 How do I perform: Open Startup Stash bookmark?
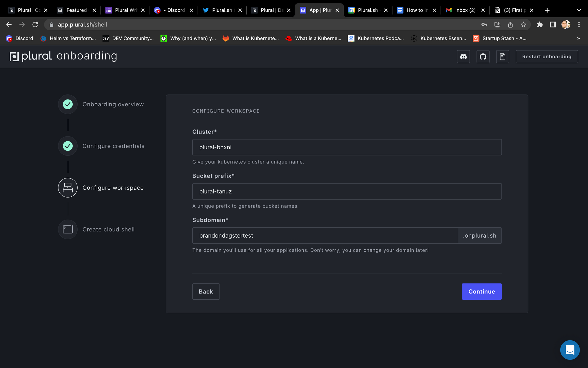[x=500, y=38]
